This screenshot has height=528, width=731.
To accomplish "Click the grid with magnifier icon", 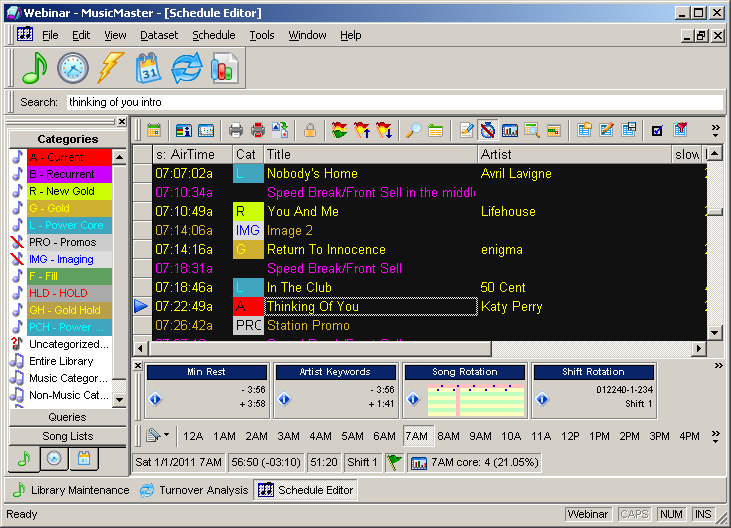I will coord(531,130).
